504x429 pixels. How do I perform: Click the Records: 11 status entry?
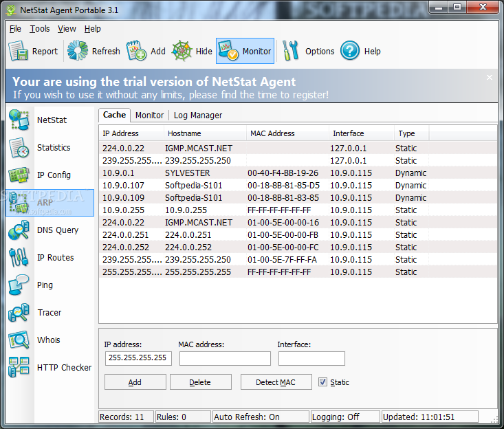coord(126,417)
